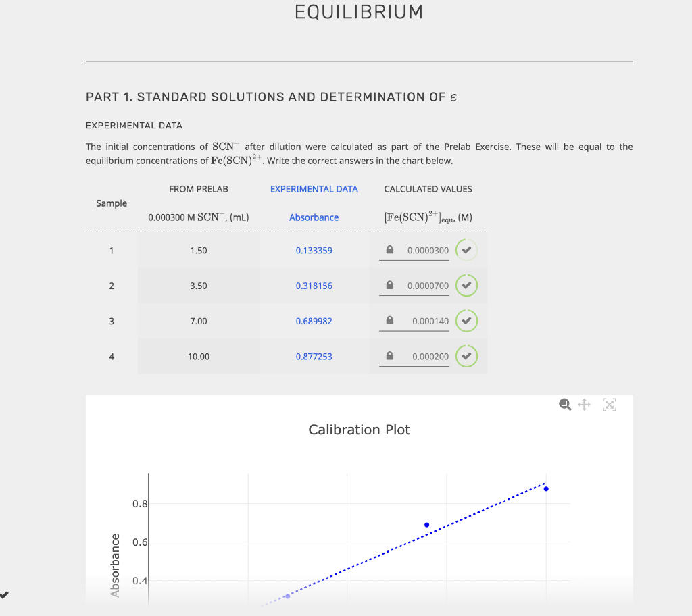Select the blue EXPERIMENTAL DATA column header

pyautogui.click(x=314, y=189)
